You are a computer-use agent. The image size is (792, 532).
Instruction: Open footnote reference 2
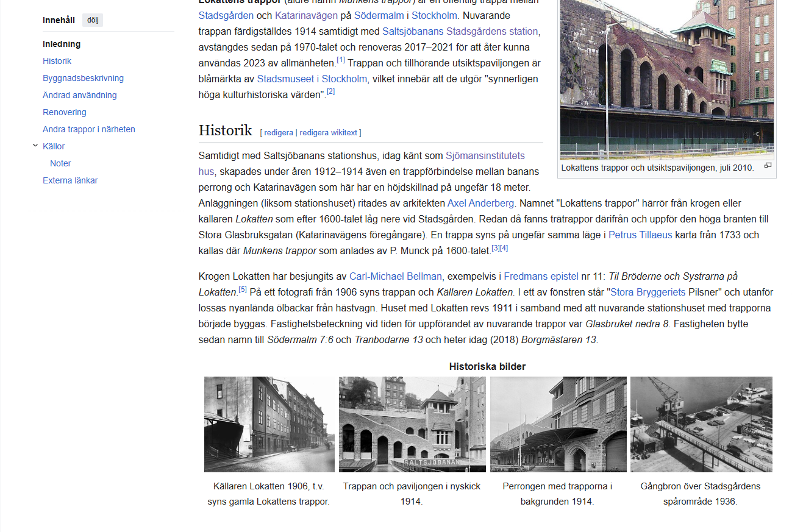[330, 91]
